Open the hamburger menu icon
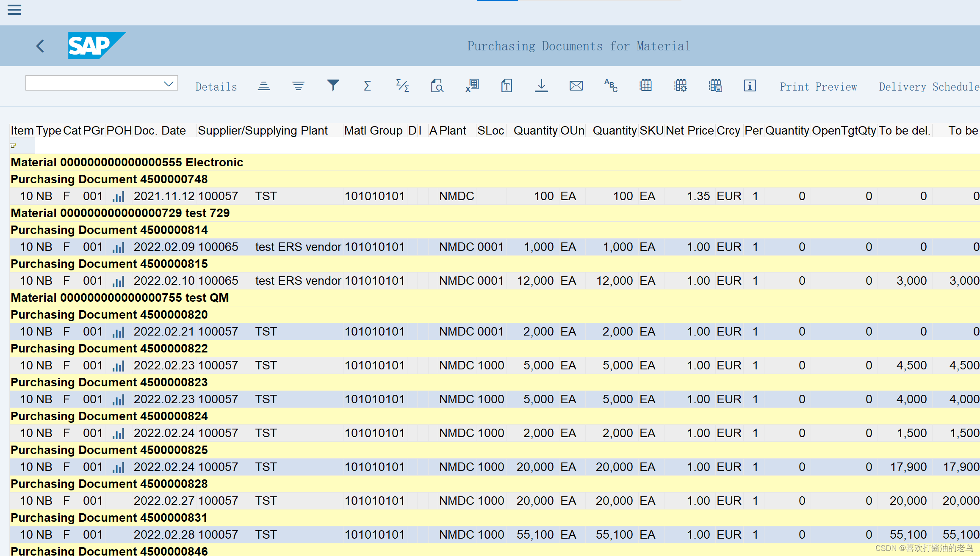This screenshot has height=556, width=980. coord(14,10)
